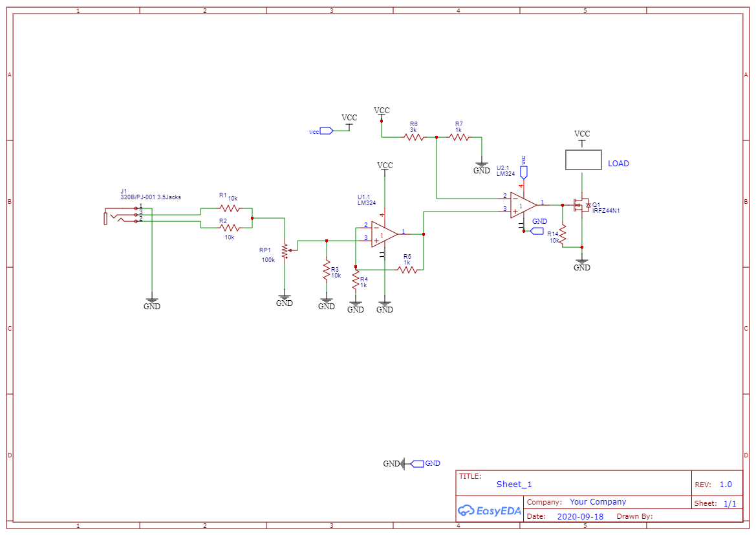Select resistor R5 feedback symbol
The width and height of the screenshot is (756, 535).
click(407, 270)
